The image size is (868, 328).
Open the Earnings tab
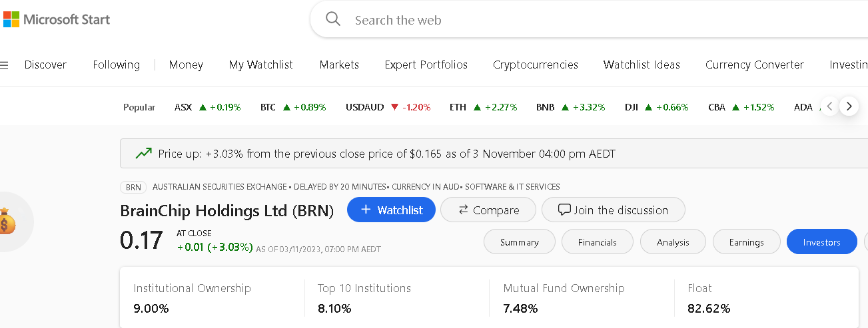pos(746,242)
